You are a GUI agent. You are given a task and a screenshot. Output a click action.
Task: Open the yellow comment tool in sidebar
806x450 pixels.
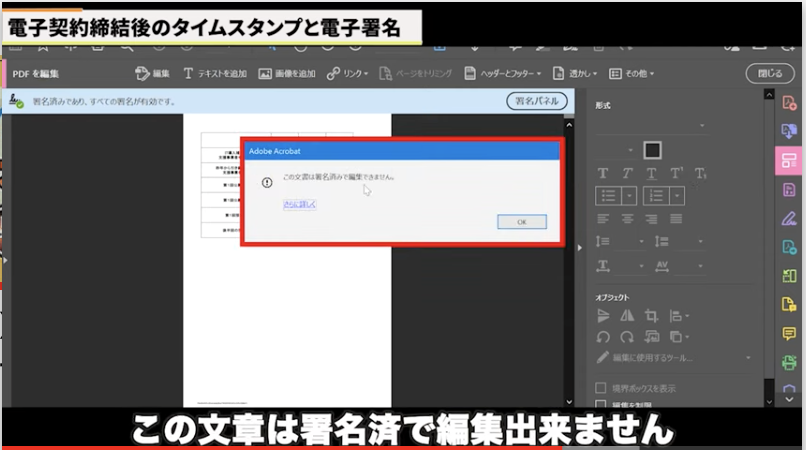coord(789,333)
